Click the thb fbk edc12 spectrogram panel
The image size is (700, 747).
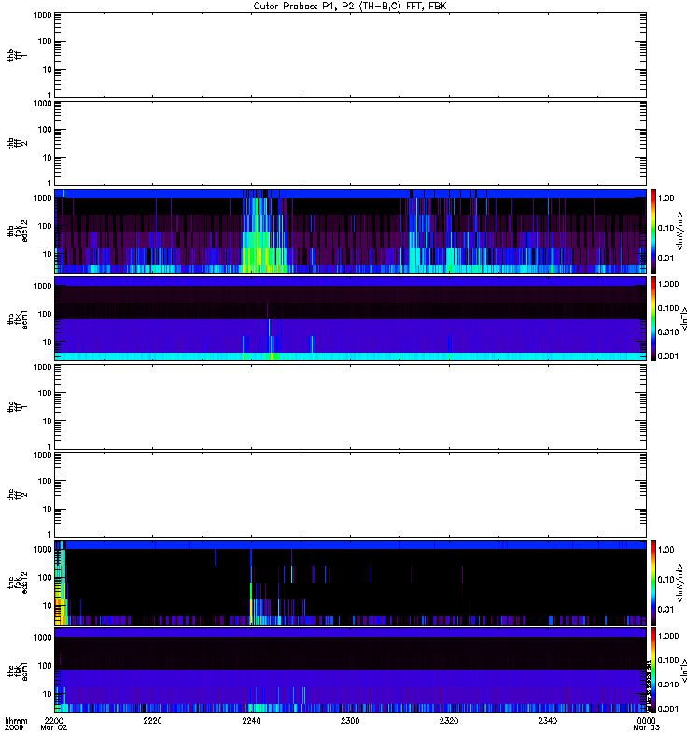350,231
